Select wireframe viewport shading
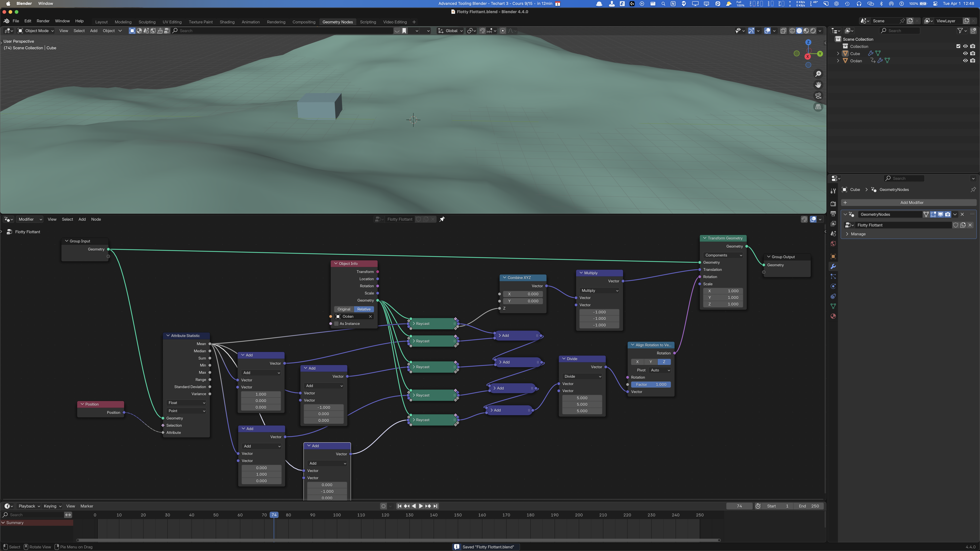 792,31
